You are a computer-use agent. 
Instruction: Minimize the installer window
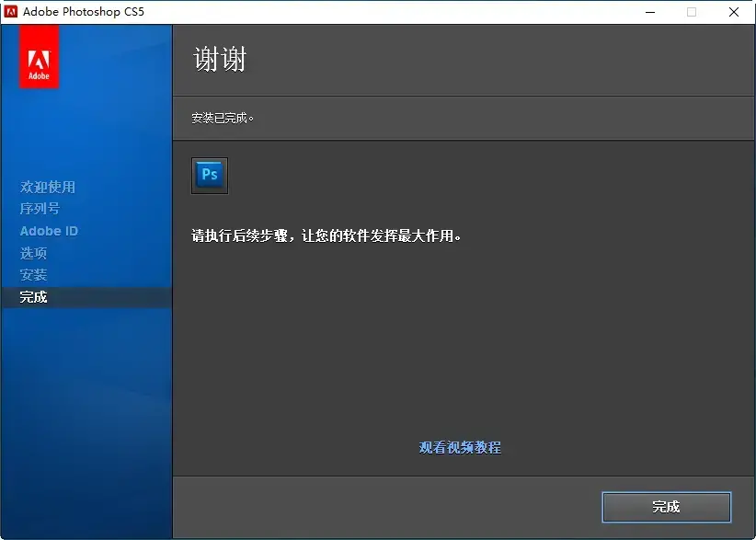pos(650,12)
